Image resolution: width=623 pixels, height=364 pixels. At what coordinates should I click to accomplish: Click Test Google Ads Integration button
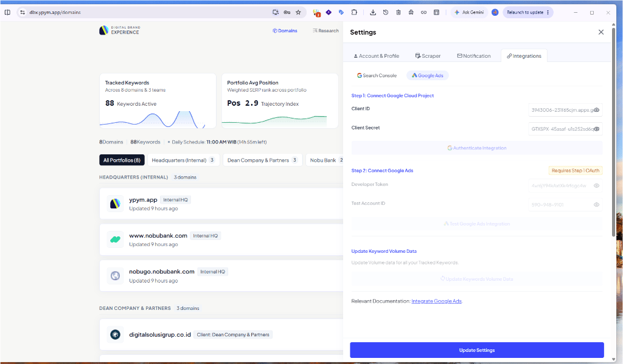pyautogui.click(x=477, y=224)
